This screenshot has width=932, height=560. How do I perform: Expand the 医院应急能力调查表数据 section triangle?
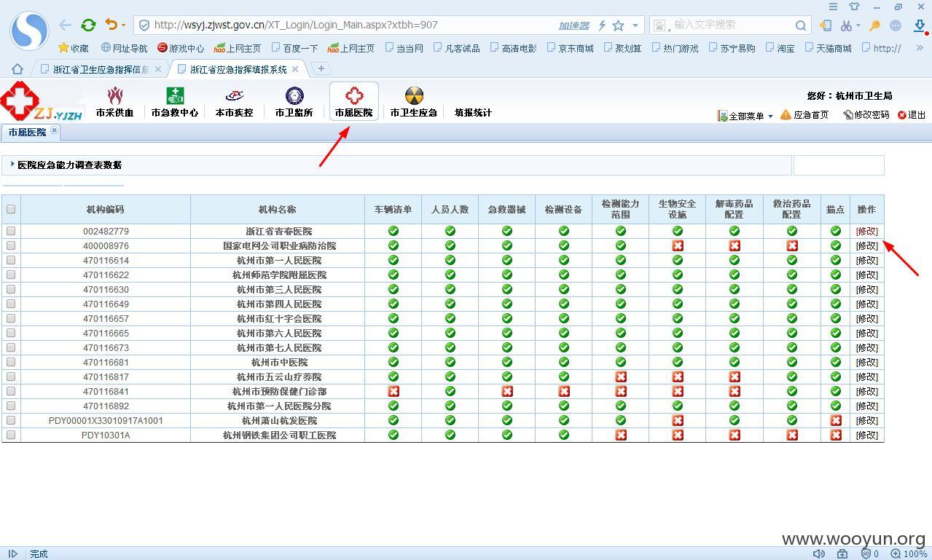pyautogui.click(x=13, y=165)
